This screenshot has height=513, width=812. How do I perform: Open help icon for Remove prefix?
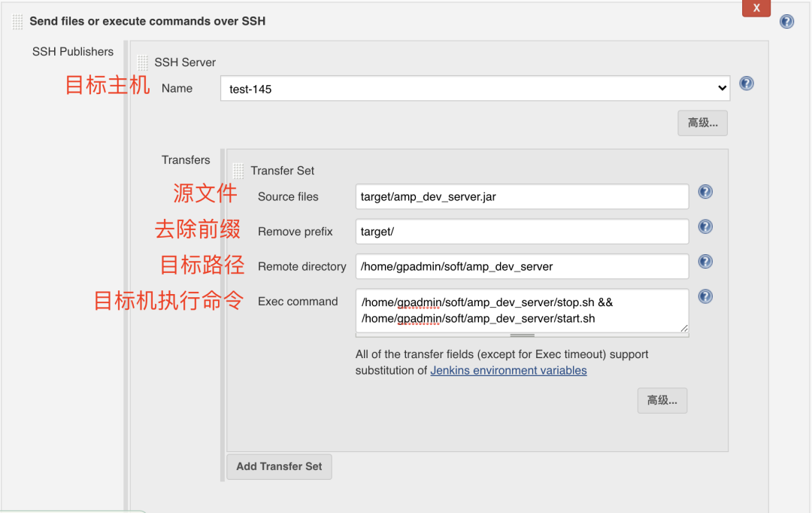click(705, 226)
